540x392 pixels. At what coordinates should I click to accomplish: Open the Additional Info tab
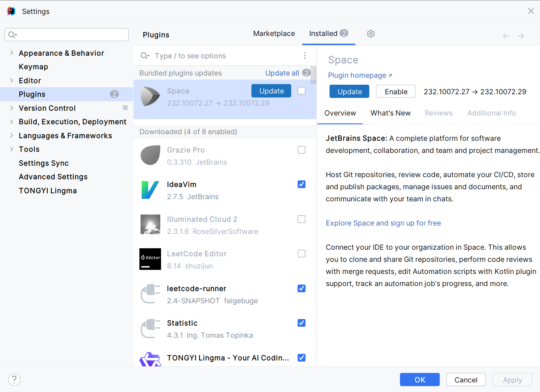(492, 113)
